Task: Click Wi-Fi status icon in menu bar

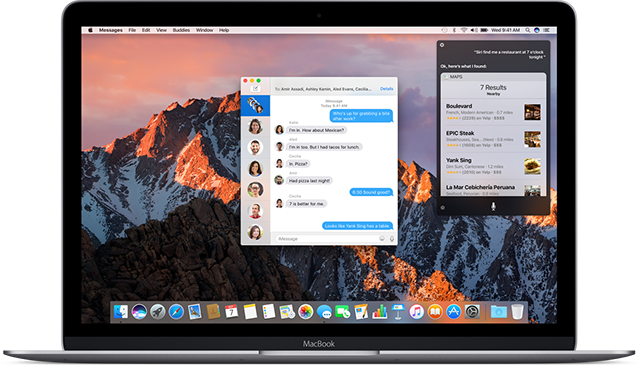Action: click(x=464, y=30)
